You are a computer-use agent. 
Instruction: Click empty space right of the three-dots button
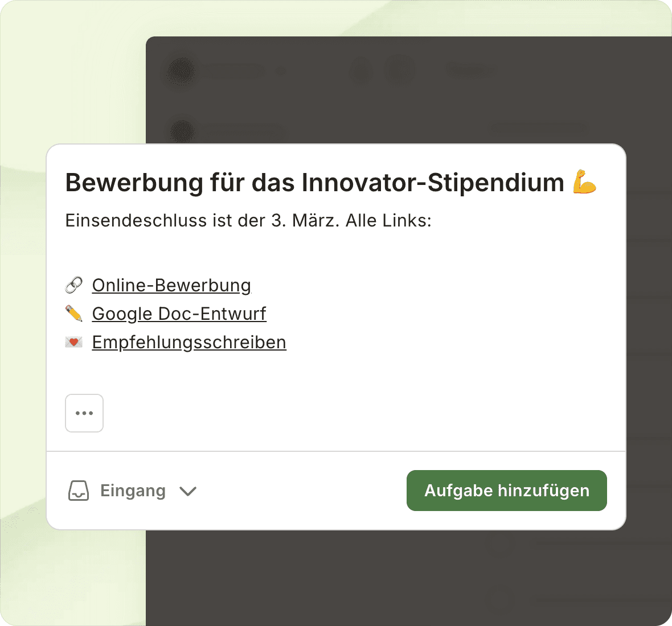(342, 413)
